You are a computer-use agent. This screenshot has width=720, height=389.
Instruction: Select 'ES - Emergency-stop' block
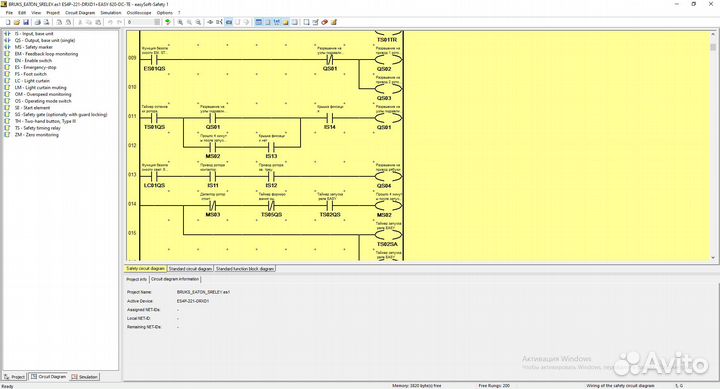[30, 67]
